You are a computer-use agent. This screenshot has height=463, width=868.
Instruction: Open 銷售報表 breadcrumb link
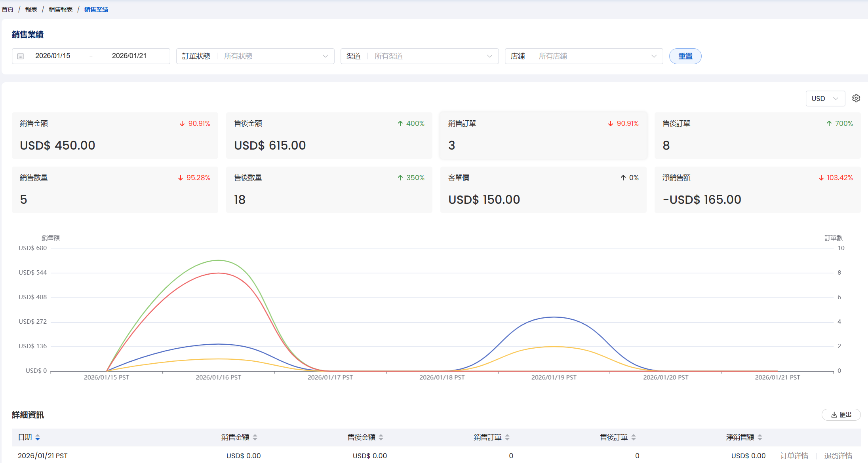(61, 9)
